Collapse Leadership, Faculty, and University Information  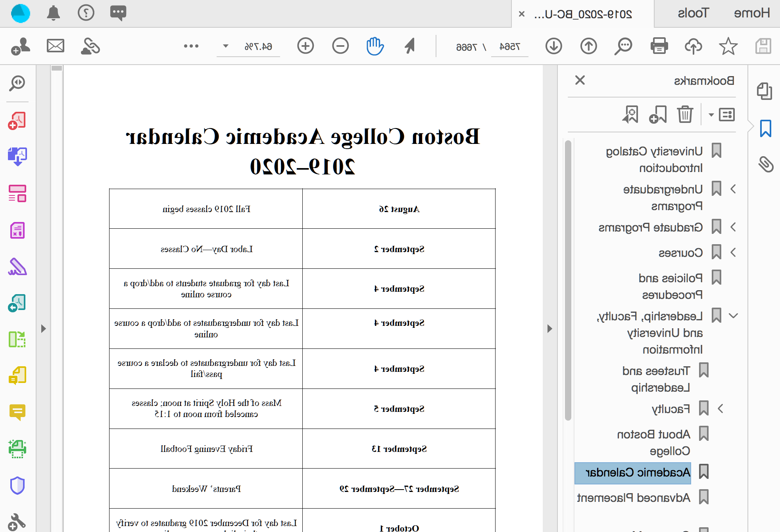[x=733, y=316]
